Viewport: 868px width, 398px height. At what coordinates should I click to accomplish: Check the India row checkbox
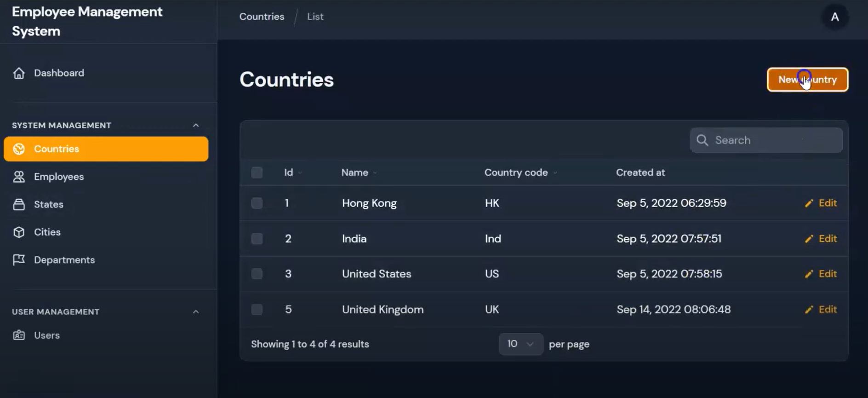point(257,239)
